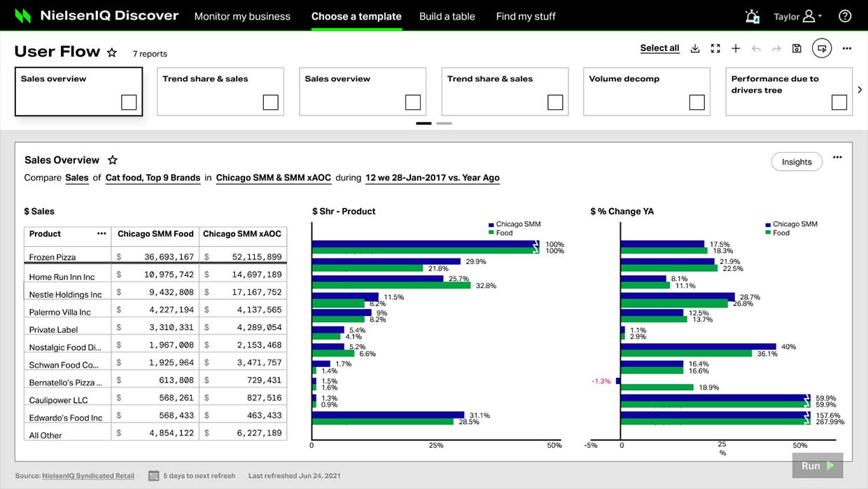The width and height of the screenshot is (868, 489).
Task: Select Palermo Villa Inc row label
Action: 59,312
